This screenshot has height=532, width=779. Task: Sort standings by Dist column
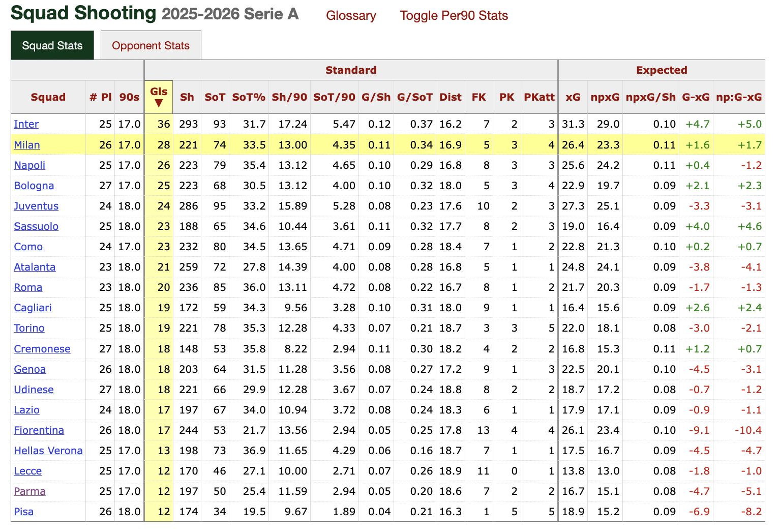(451, 97)
